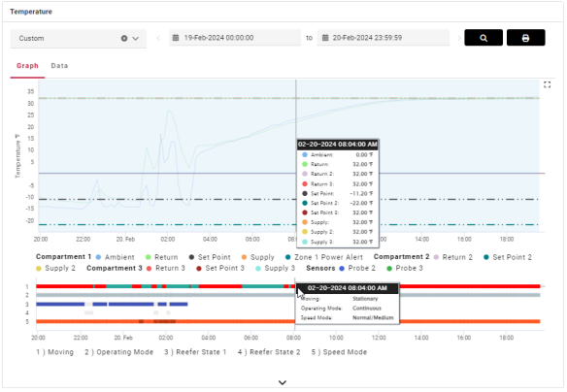Click the '4 ) Reefer State 2' label
Image resolution: width=567 pixels, height=392 pixels.
(x=269, y=352)
